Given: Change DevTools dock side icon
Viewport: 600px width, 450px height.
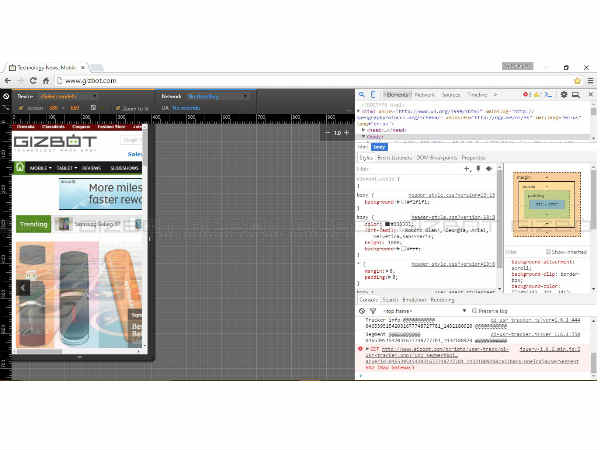Looking at the screenshot, I should (x=576, y=94).
